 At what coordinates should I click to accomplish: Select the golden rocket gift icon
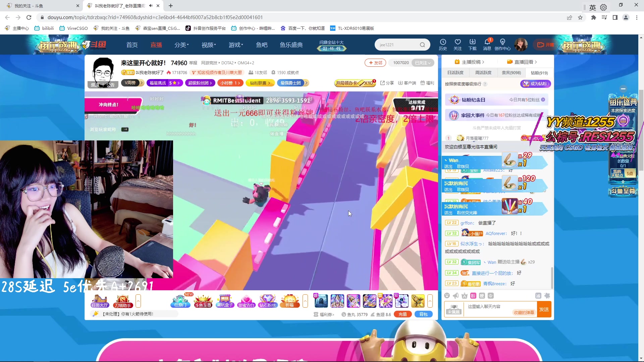[418, 301]
